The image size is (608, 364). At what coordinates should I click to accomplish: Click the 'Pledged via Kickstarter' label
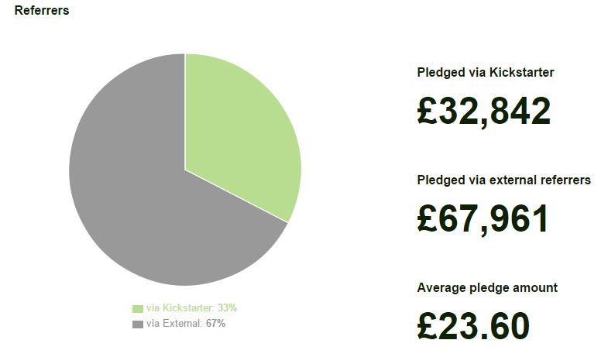pyautogui.click(x=486, y=73)
